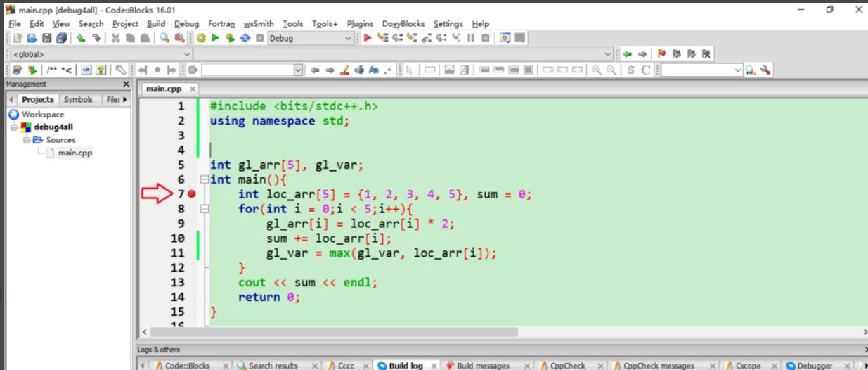Screen dimensions: 868x370
Task: Abort the build process icon
Action: click(x=259, y=38)
